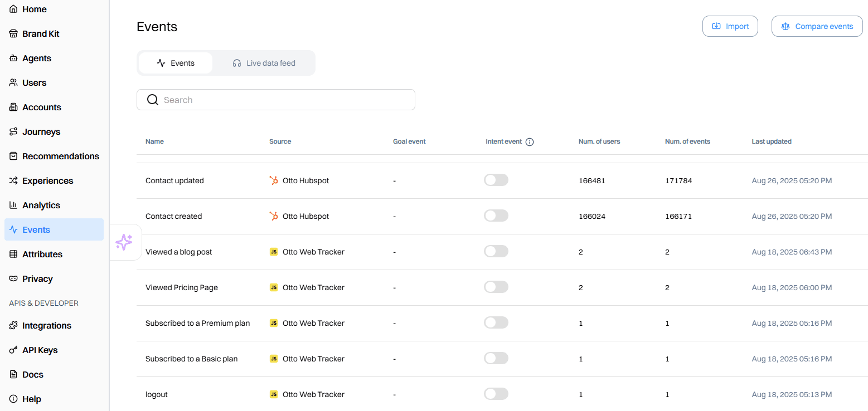Image resolution: width=868 pixels, height=411 pixels.
Task: Open the Contact created event row
Action: [174, 216]
